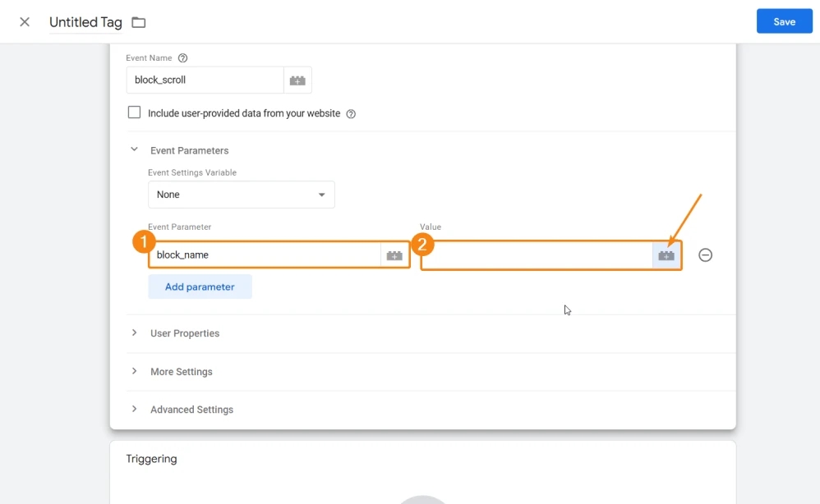Click the Event Settings Variable label
The height and width of the screenshot is (504, 820).
click(x=192, y=172)
